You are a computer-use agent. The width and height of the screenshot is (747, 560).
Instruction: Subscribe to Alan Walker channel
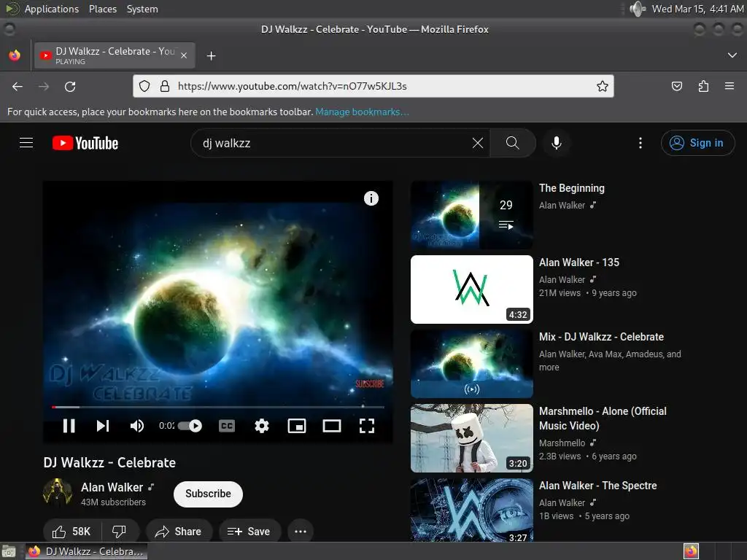[208, 494]
